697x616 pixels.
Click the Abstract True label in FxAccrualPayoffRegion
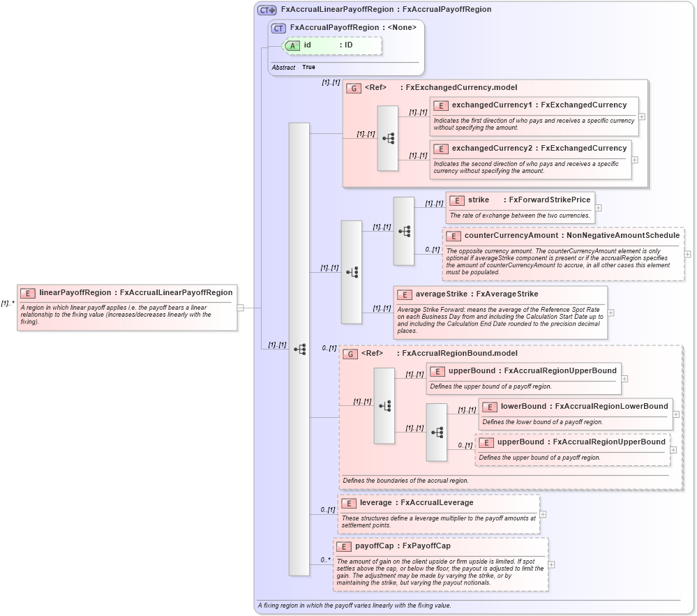coord(289,68)
